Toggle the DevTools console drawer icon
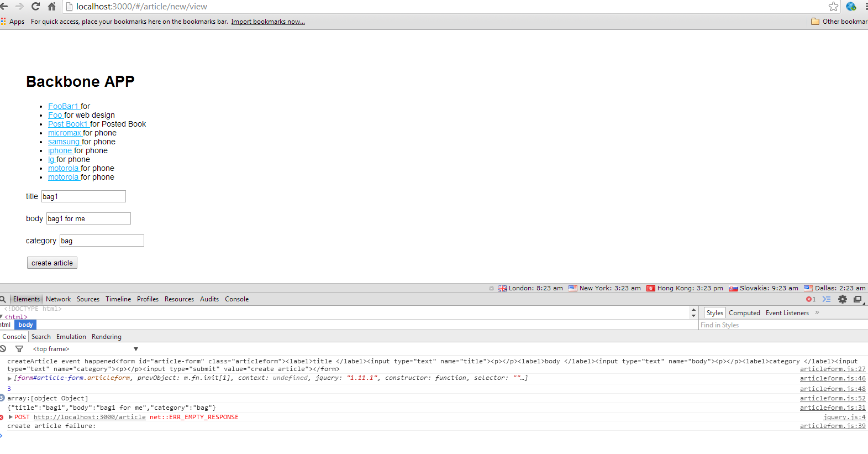This screenshot has height=454, width=868. click(827, 299)
